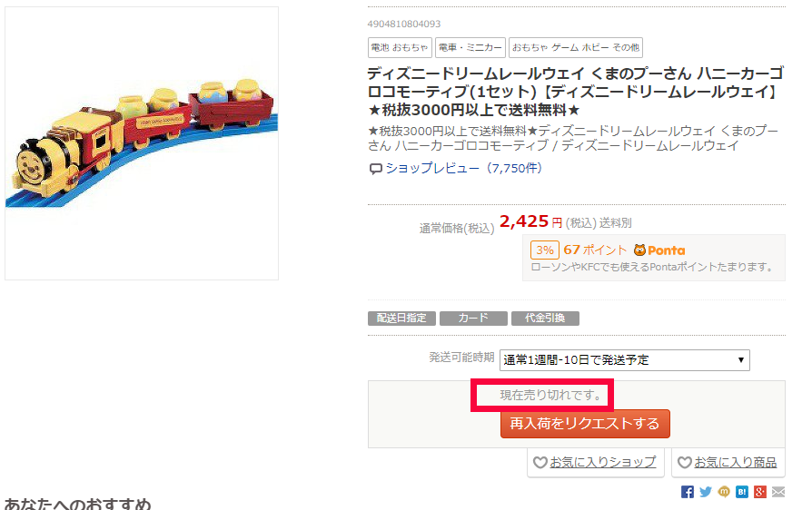The image size is (812, 510).
Task: Click the shipping time dropdown arrow
Action: coord(741,360)
